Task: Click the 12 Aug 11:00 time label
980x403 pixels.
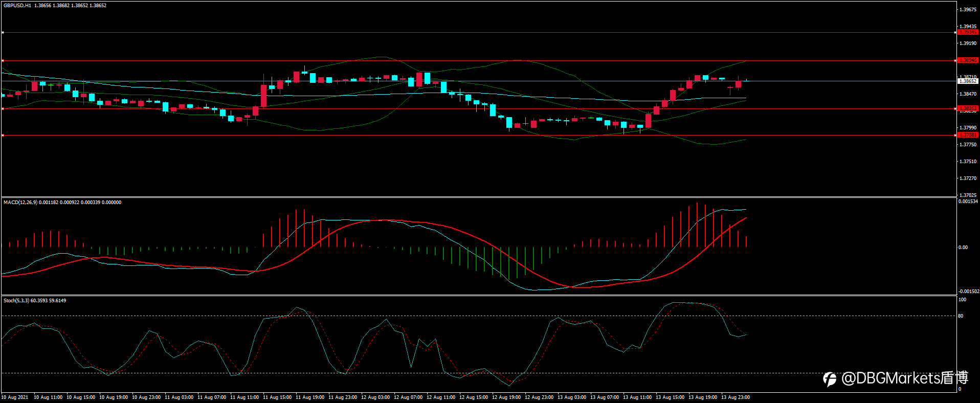Action: click(x=441, y=397)
